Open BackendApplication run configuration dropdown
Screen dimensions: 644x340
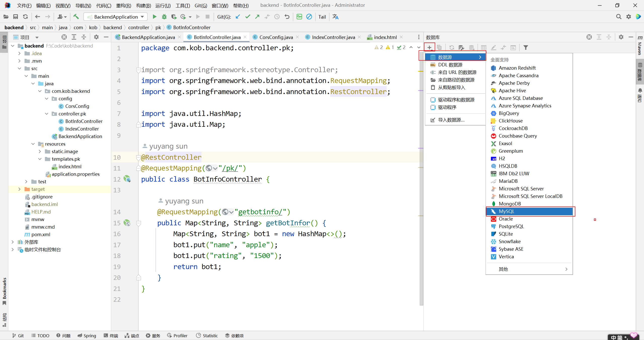pyautogui.click(x=116, y=17)
